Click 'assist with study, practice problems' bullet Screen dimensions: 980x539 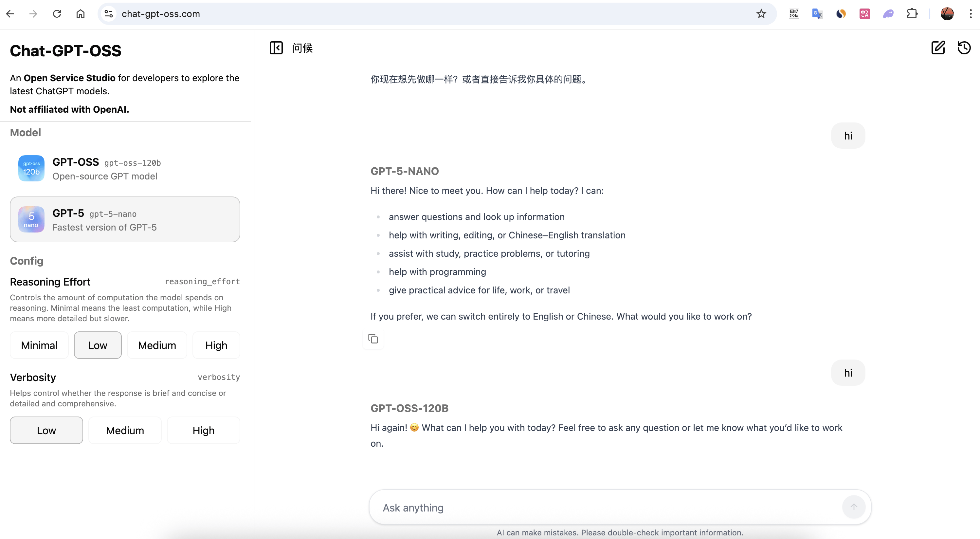point(489,253)
